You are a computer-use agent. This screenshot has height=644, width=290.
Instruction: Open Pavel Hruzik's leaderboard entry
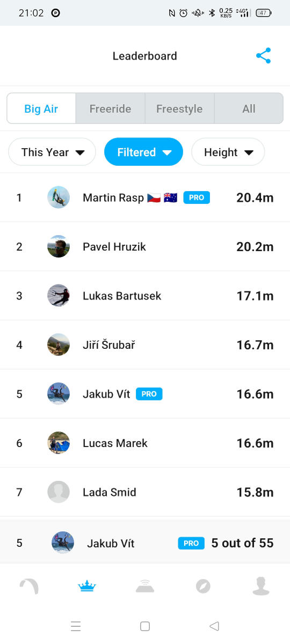[x=145, y=246]
